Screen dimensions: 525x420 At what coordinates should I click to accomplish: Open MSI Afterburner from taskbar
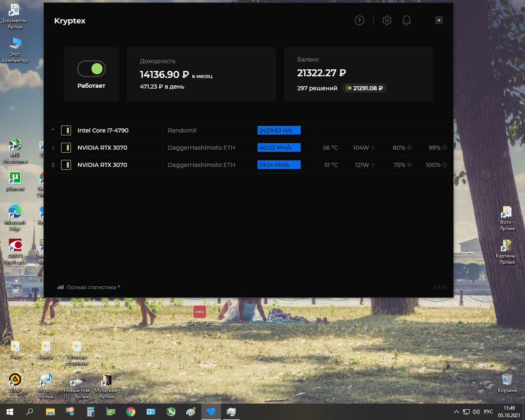[171, 412]
